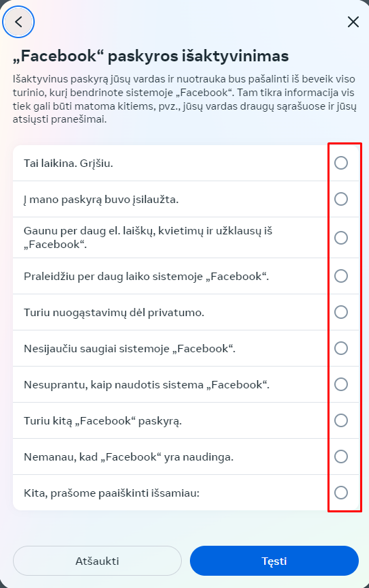
Task: Select 'Turiu nuogąstavimų dėl privatumo' radio
Action: point(341,312)
